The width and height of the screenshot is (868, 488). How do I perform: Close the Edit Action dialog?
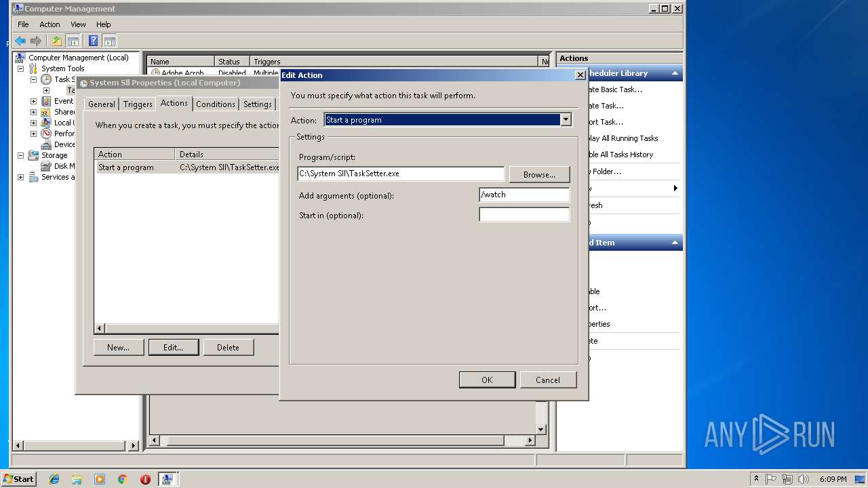point(580,75)
